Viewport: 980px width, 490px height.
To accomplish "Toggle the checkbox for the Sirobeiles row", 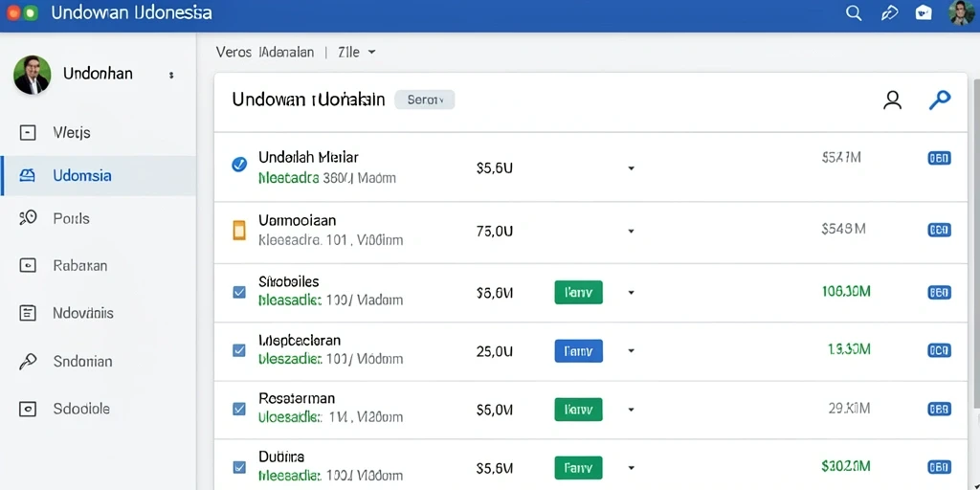I will 238,292.
